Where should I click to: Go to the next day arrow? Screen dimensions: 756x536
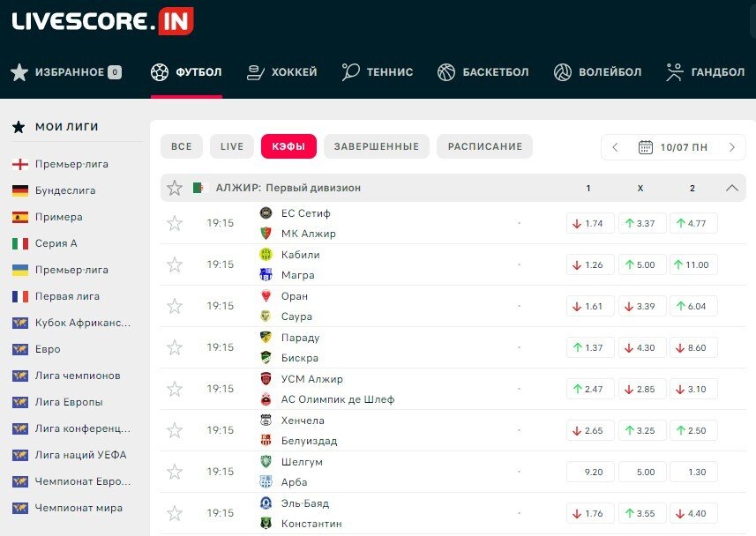(x=731, y=147)
